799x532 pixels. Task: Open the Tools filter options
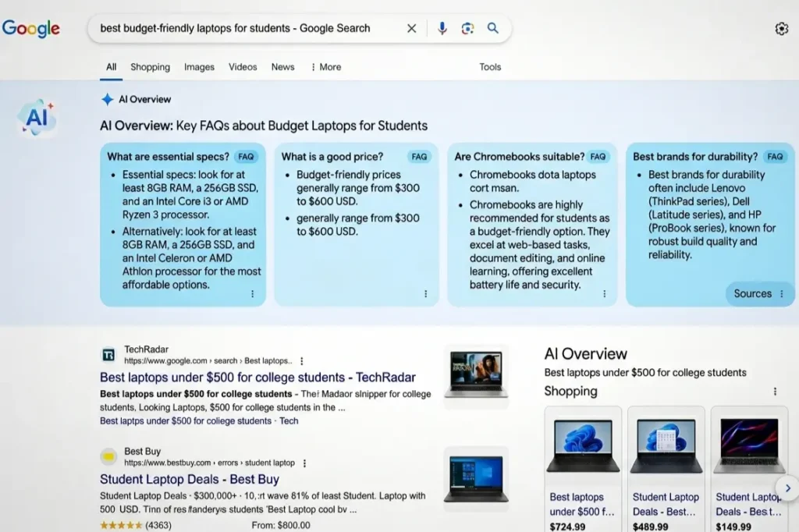pos(490,67)
